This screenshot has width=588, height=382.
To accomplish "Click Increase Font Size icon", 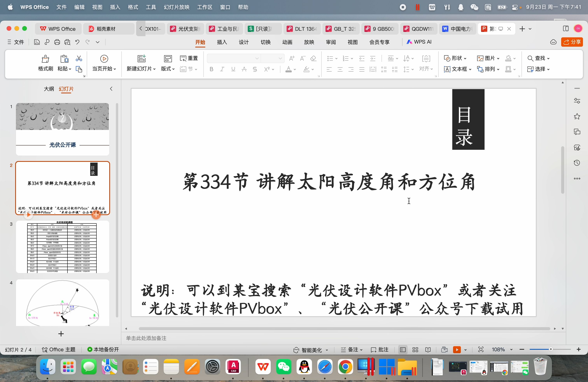I will pos(292,58).
